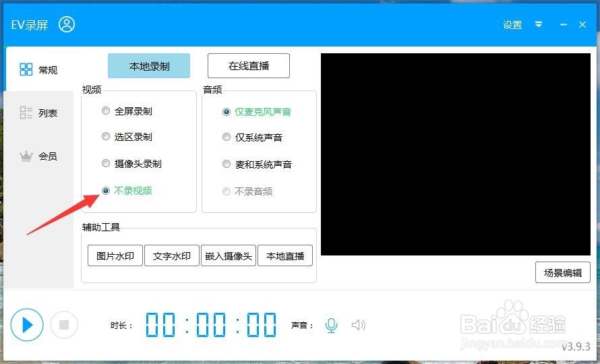
Task: Select 不录音频 audio option
Action: click(247, 191)
